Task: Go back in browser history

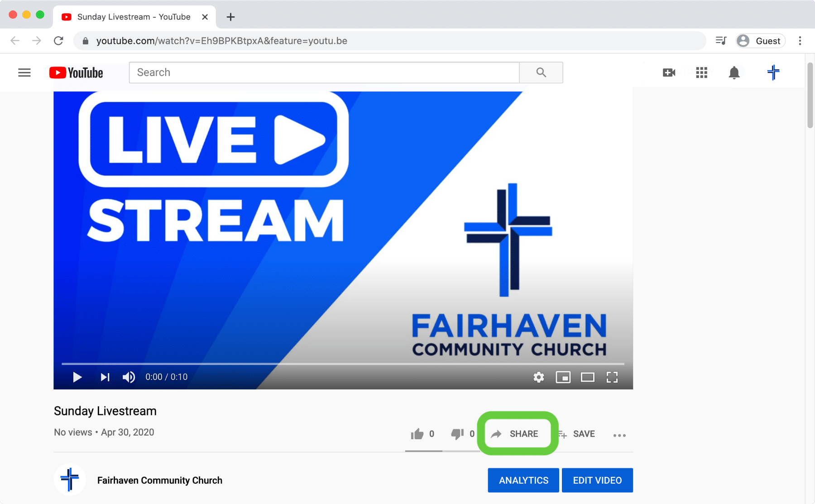Action: click(x=15, y=41)
